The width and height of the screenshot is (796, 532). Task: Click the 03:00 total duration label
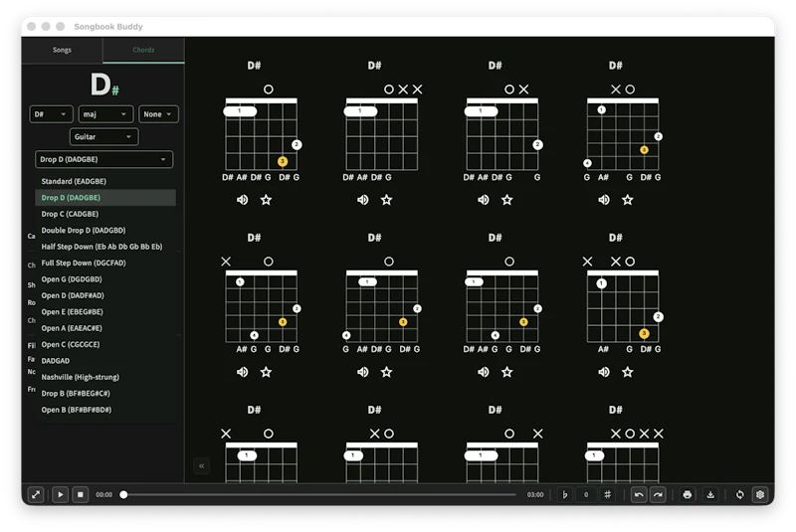(535, 494)
